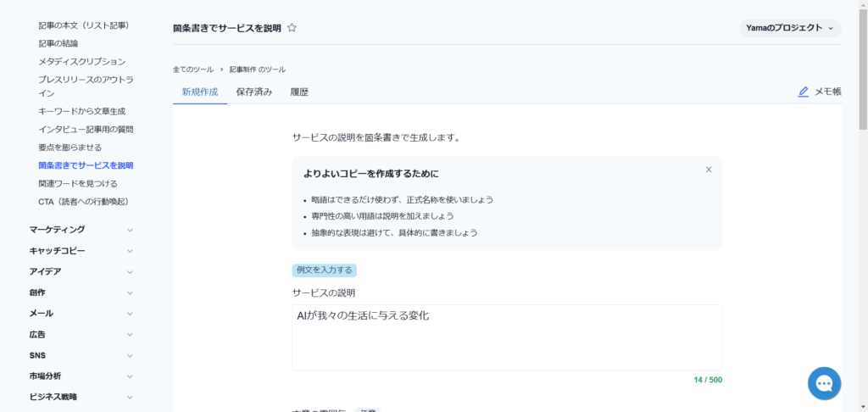Click the サービスの説明 text area
The width and height of the screenshot is (868, 412).
click(507, 337)
